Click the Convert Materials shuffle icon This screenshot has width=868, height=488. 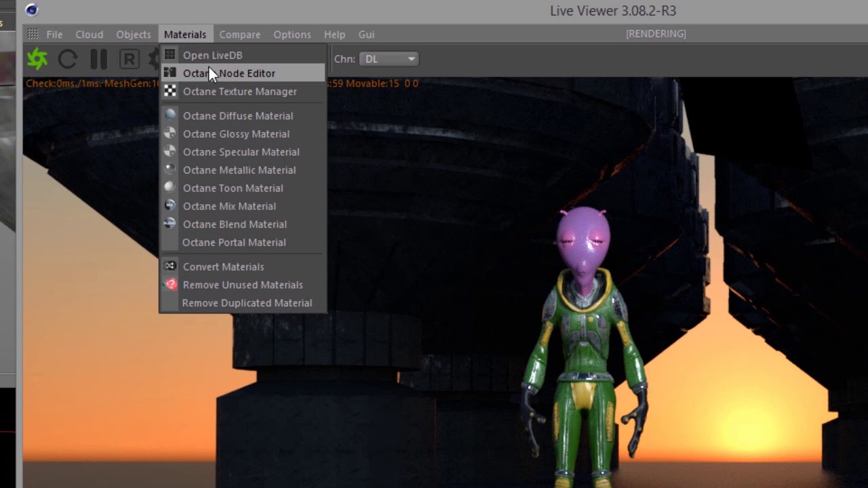coord(170,266)
